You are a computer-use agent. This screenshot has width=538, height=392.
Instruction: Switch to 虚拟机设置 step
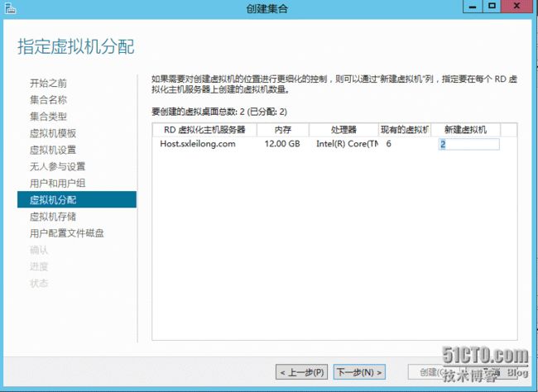53,150
